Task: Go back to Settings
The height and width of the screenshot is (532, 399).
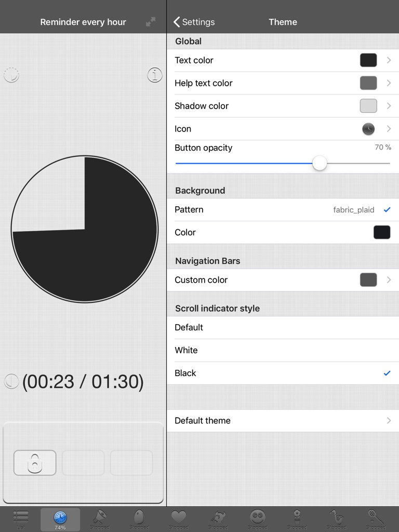Action: (194, 22)
